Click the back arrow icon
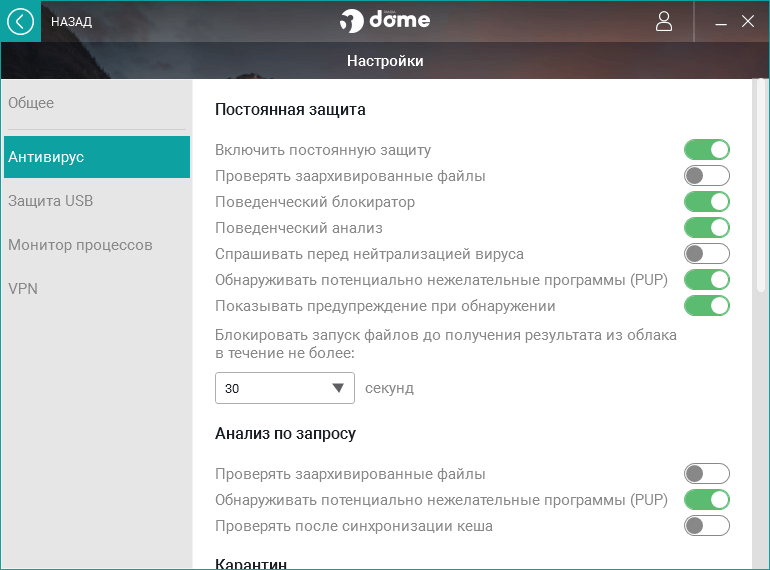The image size is (770, 570). point(20,21)
